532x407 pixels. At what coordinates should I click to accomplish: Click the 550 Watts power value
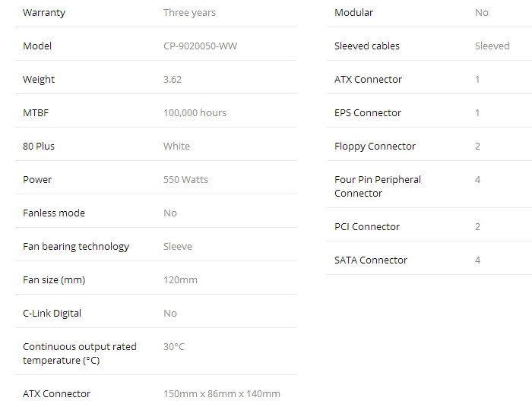tap(185, 180)
